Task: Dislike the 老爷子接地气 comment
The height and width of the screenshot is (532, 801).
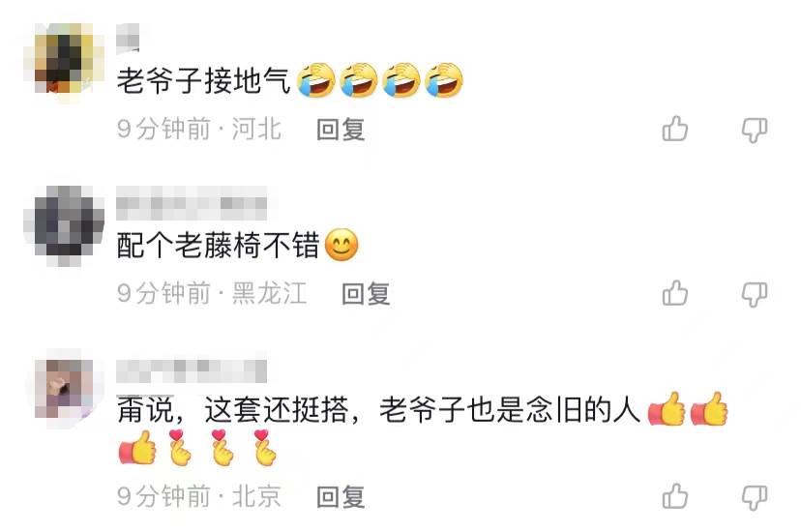Action: point(755,130)
